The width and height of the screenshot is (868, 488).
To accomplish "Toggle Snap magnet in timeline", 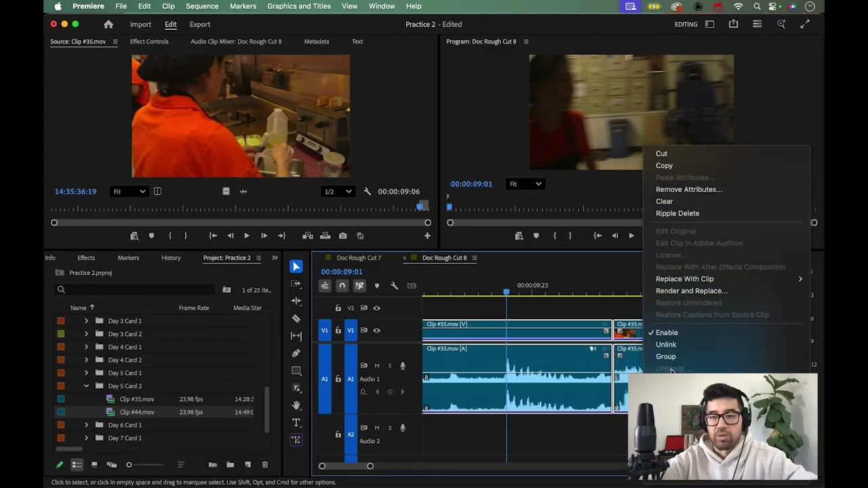I will tap(342, 285).
